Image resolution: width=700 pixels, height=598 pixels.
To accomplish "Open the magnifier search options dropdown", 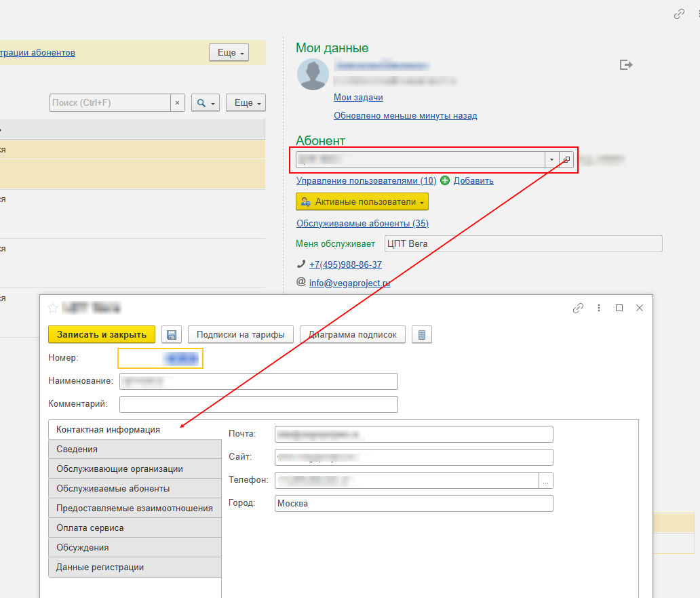I will click(206, 102).
